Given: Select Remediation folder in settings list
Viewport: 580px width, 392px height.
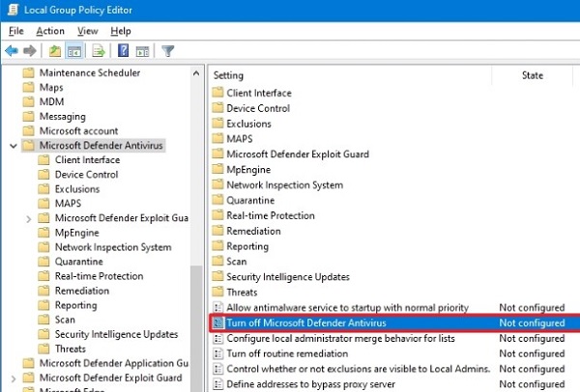Looking at the screenshot, I should click(x=253, y=231).
